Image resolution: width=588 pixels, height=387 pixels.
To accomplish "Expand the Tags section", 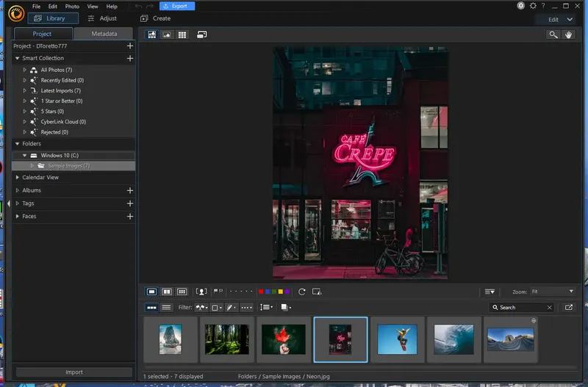I will (x=18, y=203).
